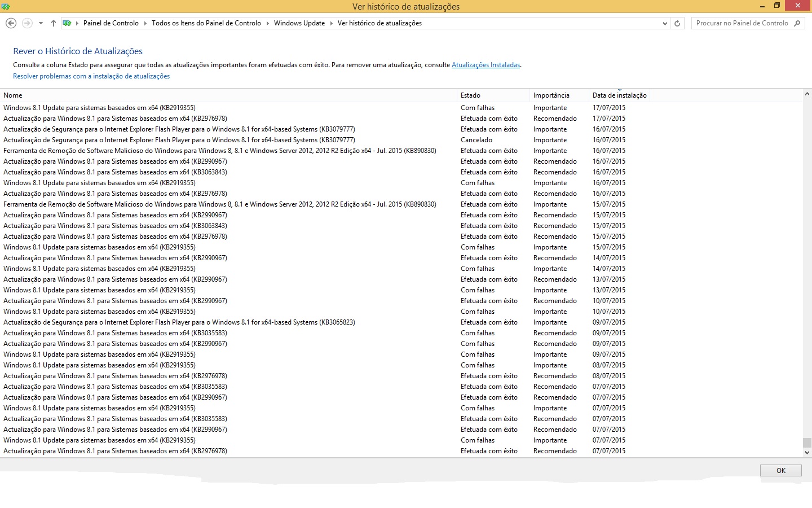
Task: Select KB2990967 row dated 13/07/2015
Action: coord(401,279)
